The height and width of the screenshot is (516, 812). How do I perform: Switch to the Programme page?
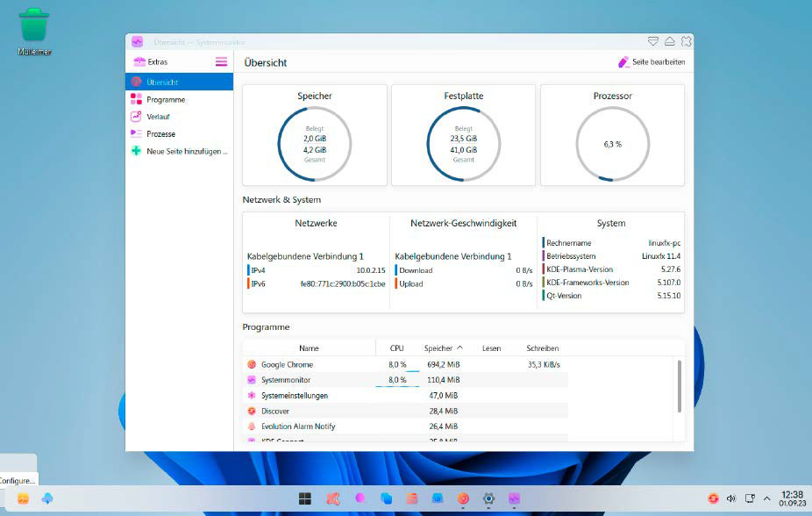tap(179, 99)
